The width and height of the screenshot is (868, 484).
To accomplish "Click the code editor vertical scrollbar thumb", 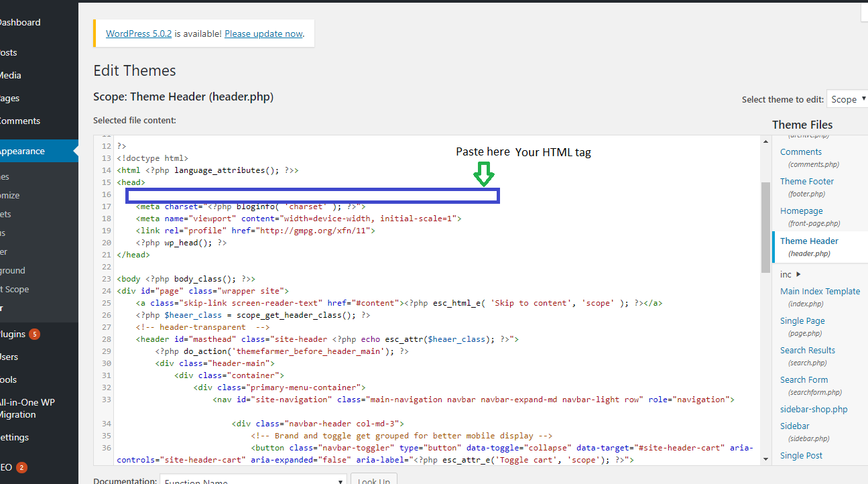I will point(765,227).
